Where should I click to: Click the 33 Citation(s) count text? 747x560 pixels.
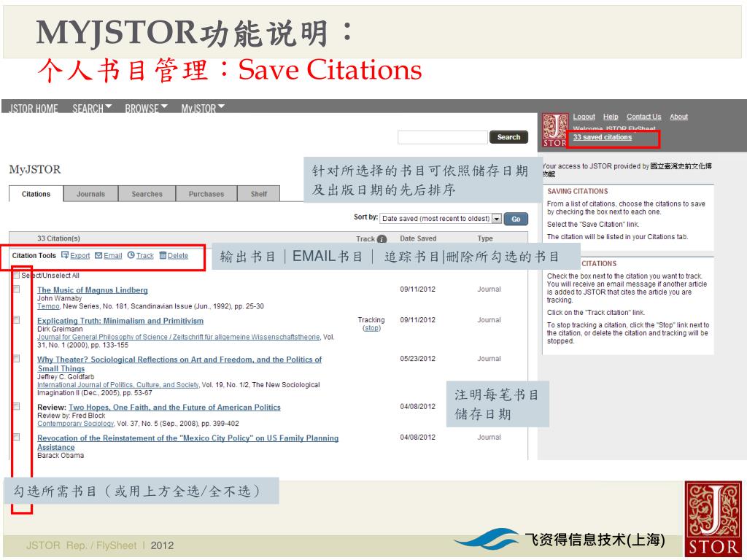[58, 238]
